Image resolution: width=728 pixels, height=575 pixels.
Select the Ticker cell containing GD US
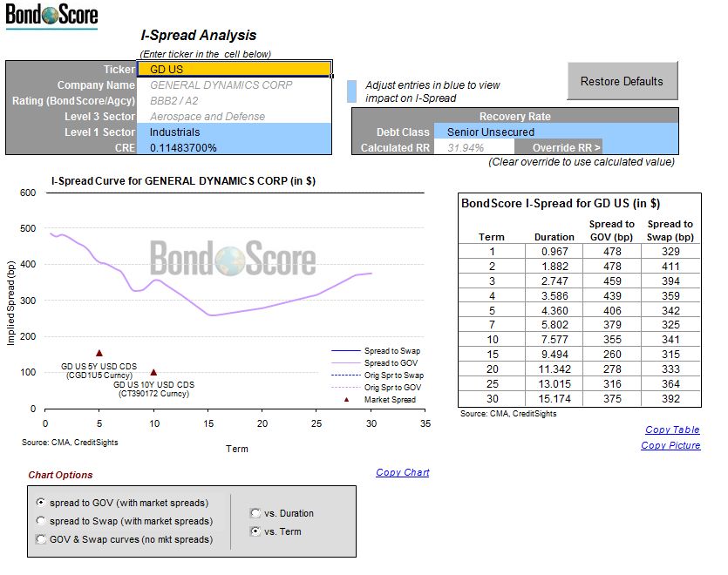[234, 69]
